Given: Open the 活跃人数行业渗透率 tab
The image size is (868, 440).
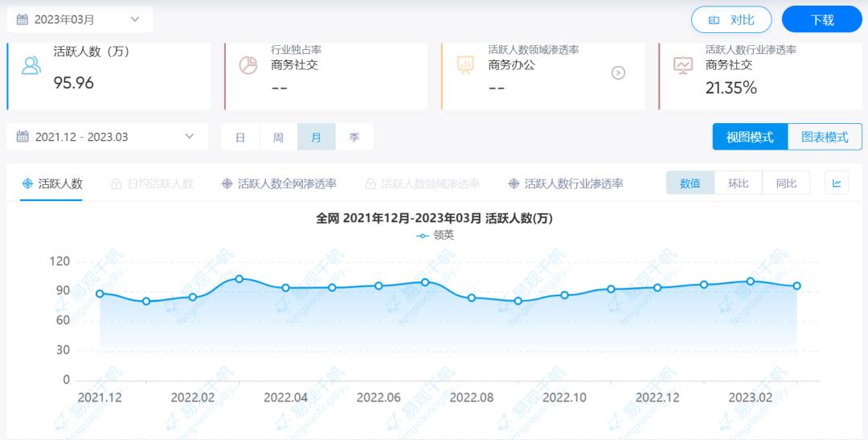Looking at the screenshot, I should 566,184.
